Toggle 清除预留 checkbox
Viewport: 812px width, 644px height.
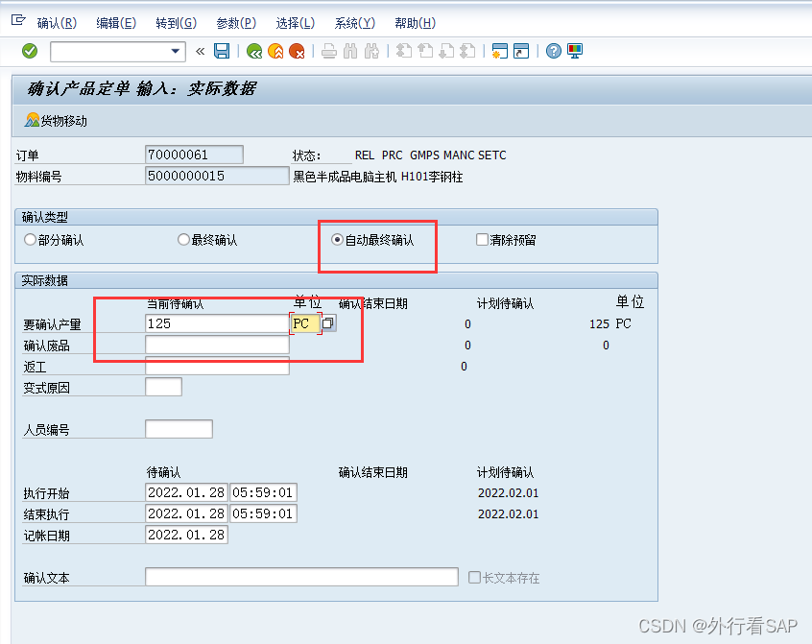[x=482, y=240]
